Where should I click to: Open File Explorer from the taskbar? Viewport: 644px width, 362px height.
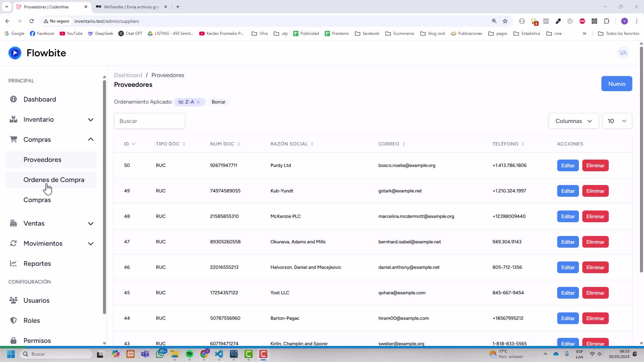point(174,354)
